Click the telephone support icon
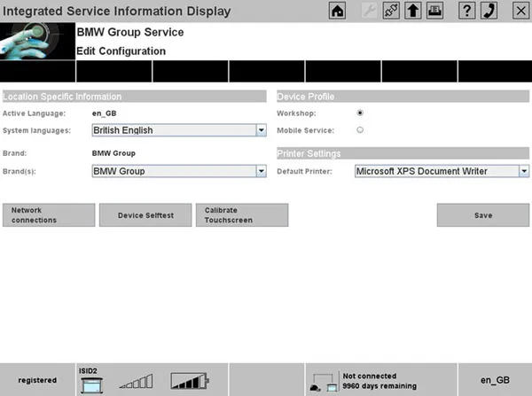Image resolution: width=532 pixels, height=396 pixels. 489,11
